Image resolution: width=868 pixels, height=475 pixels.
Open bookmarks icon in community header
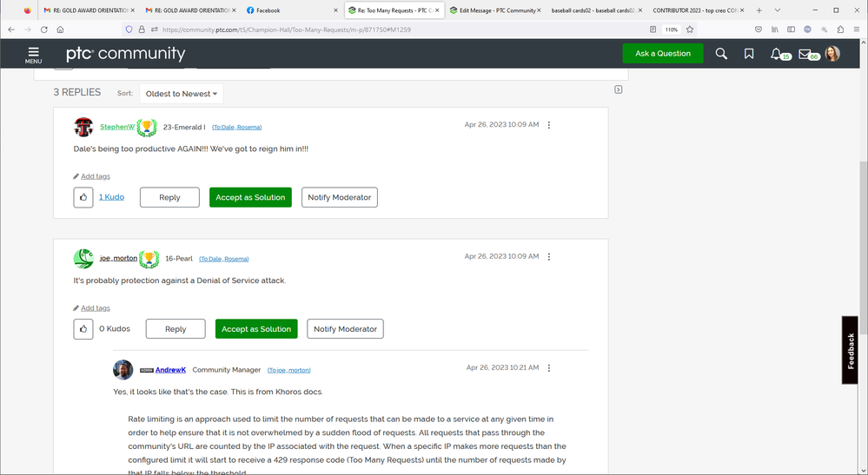pyautogui.click(x=749, y=54)
